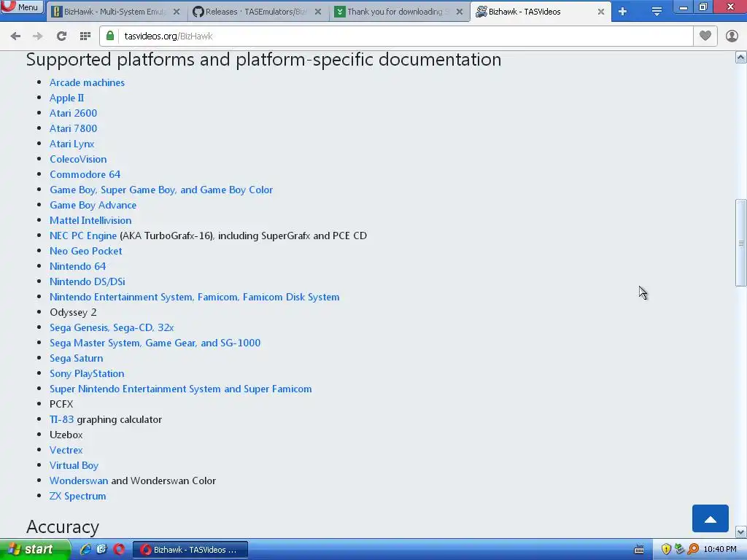This screenshot has width=747, height=560.
Task: Close the Thank you for downloading tab
Action: [x=460, y=12]
